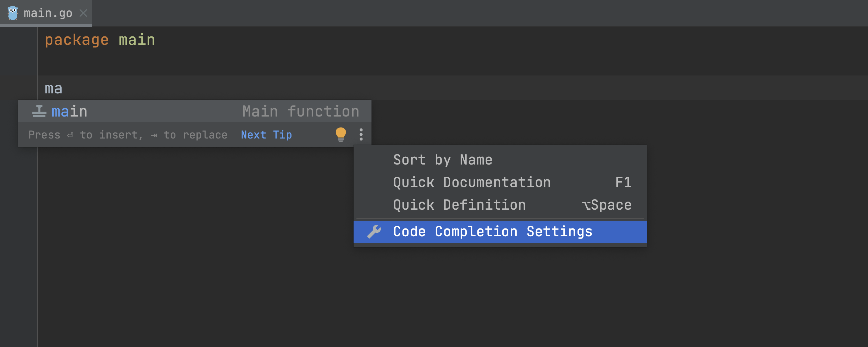Place cursor after the typed "ma" text
The width and height of the screenshot is (868, 347).
63,88
